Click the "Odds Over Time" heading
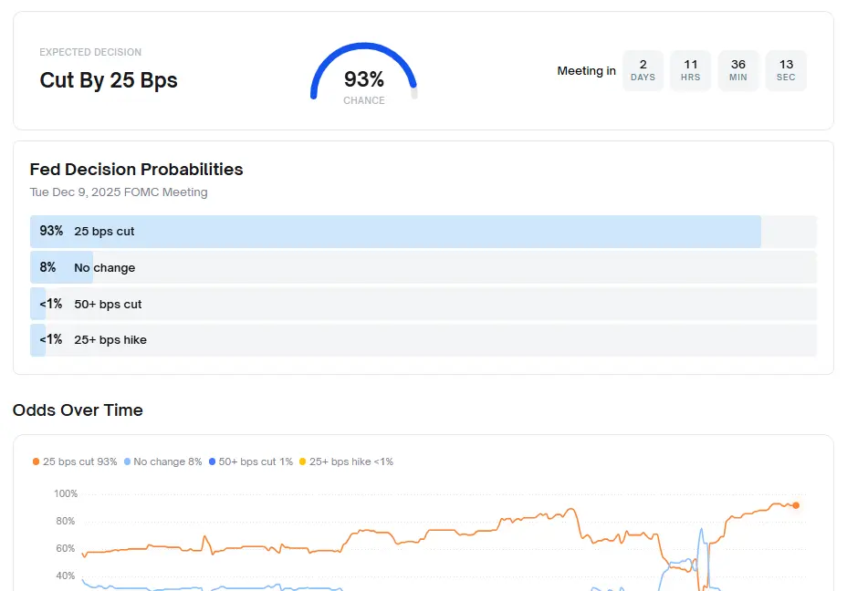 point(78,410)
